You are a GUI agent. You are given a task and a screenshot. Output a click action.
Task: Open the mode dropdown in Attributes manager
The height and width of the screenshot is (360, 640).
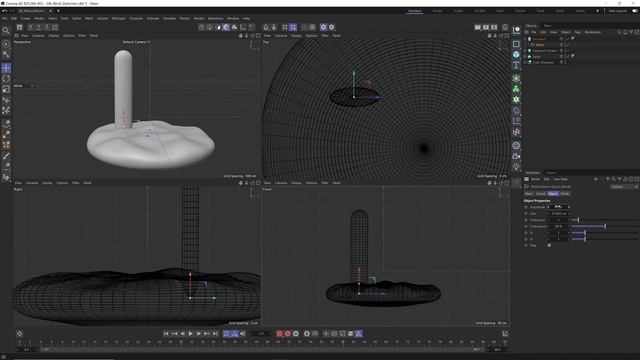624,187
